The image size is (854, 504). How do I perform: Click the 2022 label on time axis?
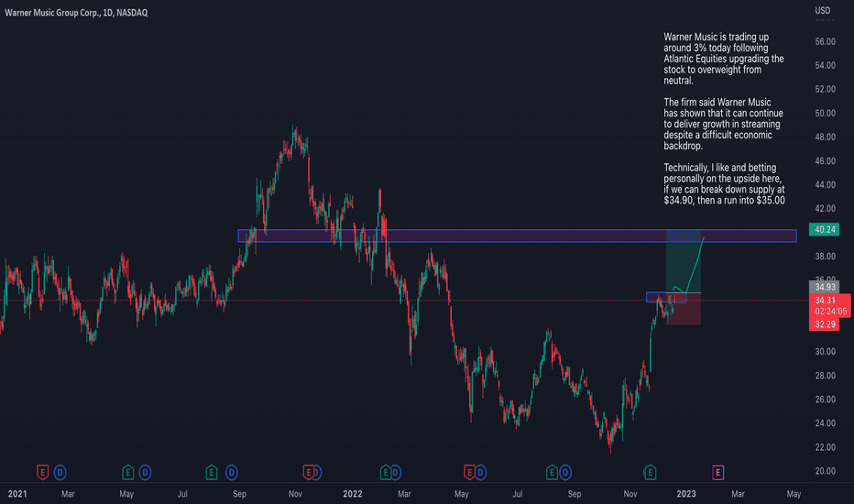click(x=353, y=494)
